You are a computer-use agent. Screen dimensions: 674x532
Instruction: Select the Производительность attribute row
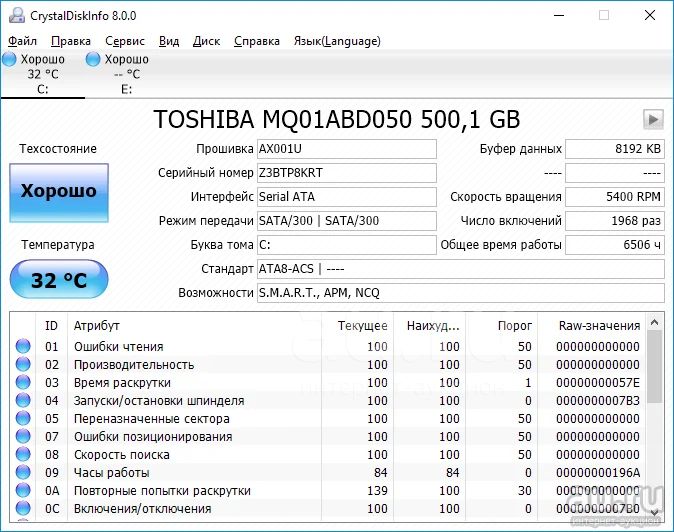(x=328, y=364)
